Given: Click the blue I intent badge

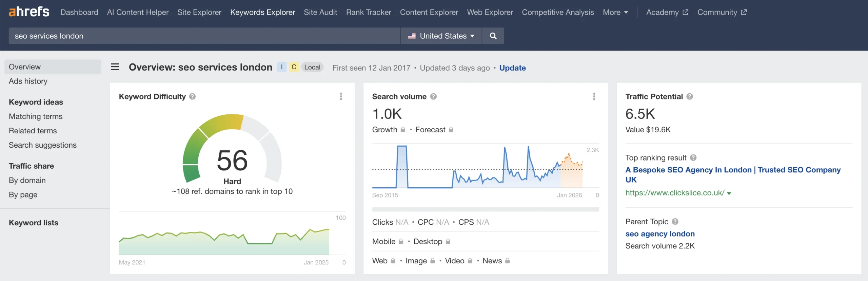Looking at the screenshot, I should 282,67.
